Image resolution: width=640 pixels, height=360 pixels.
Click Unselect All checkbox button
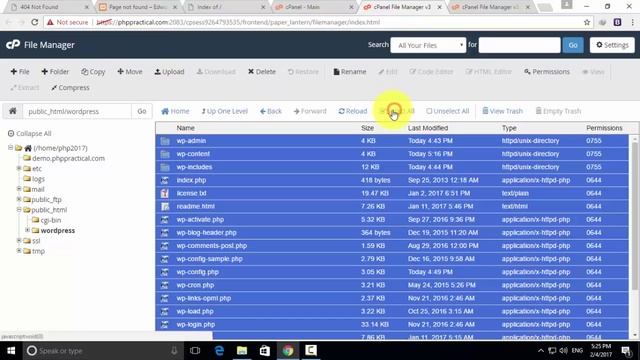tap(448, 111)
